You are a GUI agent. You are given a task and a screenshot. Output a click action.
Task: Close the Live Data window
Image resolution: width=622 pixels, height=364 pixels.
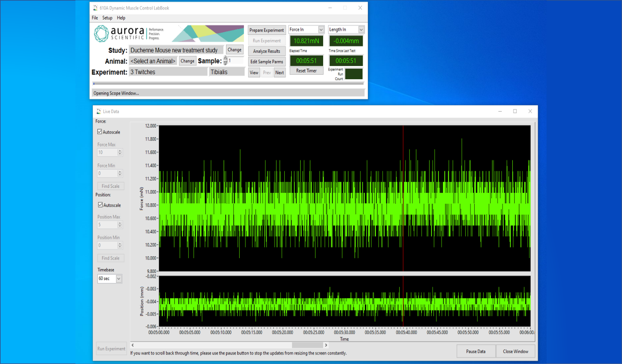click(530, 111)
